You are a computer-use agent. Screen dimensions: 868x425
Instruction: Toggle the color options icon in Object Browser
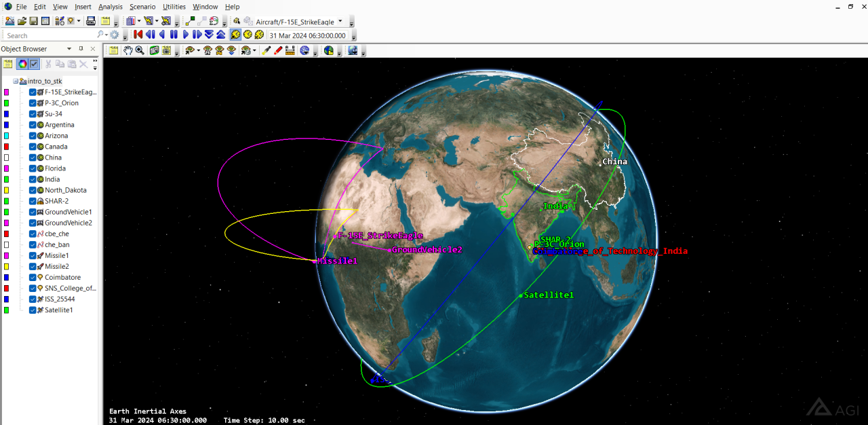(x=22, y=64)
